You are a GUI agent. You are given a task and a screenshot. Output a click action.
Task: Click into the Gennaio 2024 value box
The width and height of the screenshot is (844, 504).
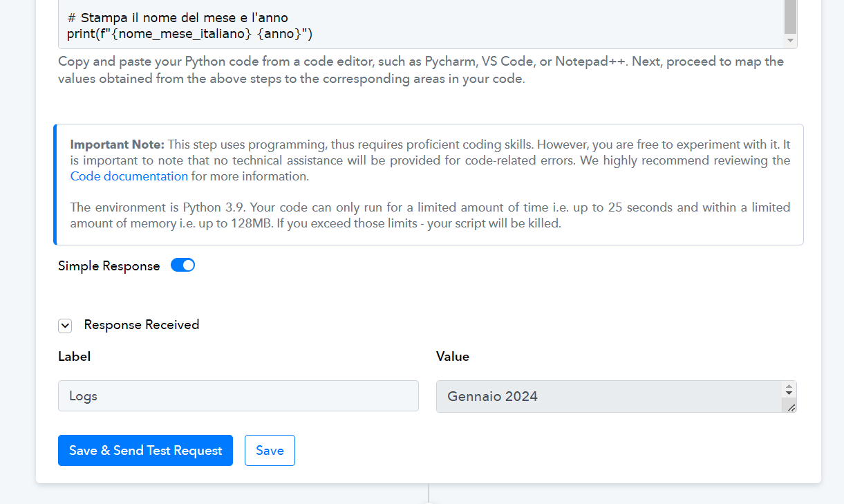pyautogui.click(x=608, y=396)
